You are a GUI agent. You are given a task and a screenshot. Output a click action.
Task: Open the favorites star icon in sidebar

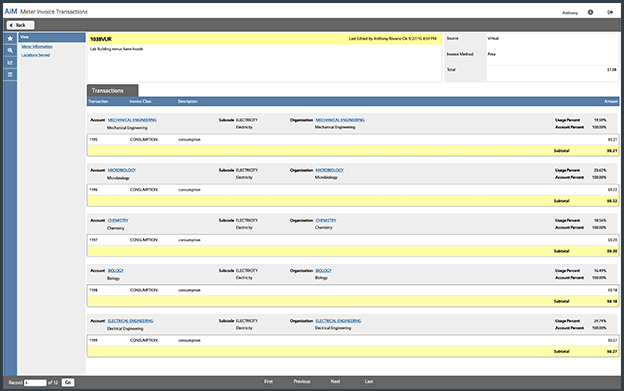[10, 39]
